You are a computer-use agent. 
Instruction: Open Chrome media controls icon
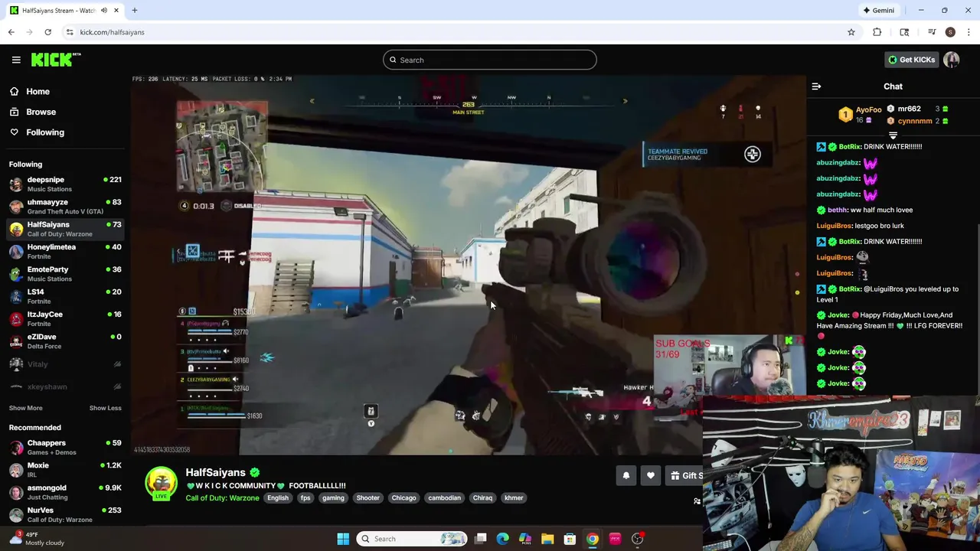[x=932, y=32]
